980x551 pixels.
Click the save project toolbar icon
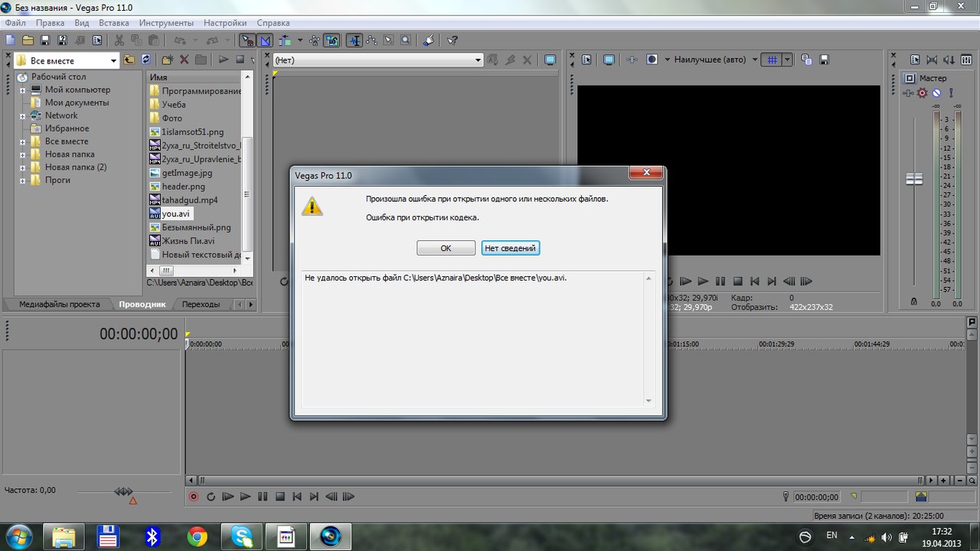(44, 41)
